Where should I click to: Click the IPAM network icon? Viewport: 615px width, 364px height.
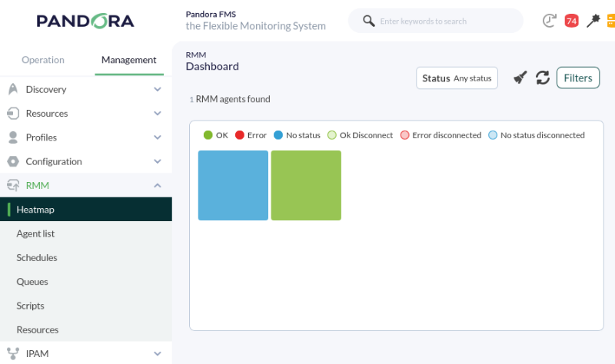click(13, 354)
